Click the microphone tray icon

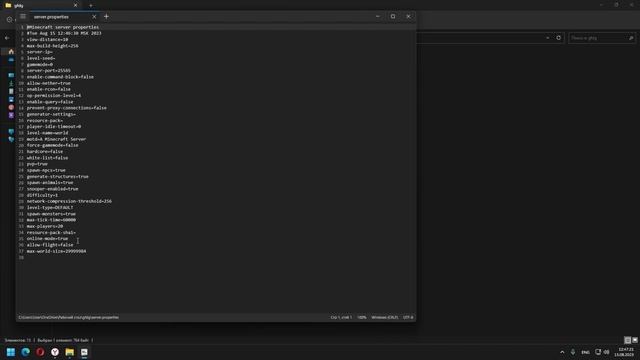point(573,352)
